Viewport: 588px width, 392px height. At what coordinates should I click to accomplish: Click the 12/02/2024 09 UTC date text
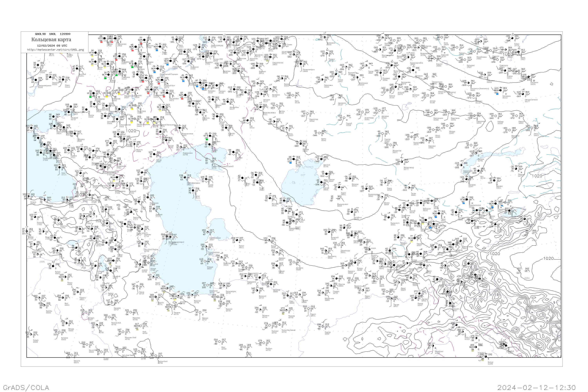[52, 45]
